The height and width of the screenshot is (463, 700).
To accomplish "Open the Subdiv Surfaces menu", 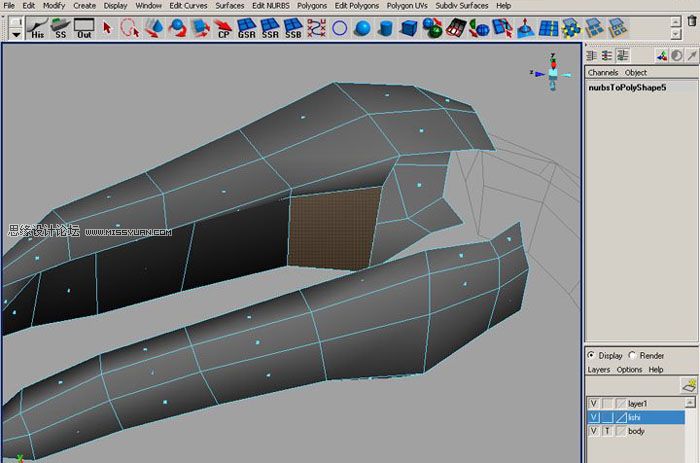I will coord(462,5).
